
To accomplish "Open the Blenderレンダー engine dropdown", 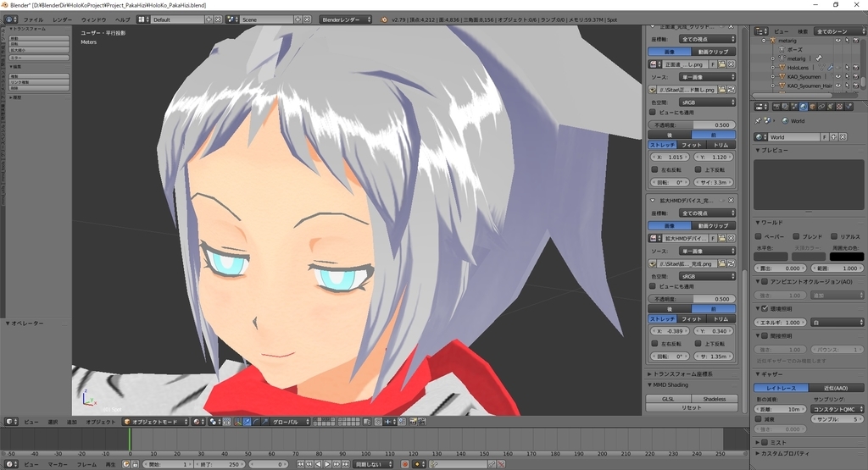I will [x=346, y=19].
